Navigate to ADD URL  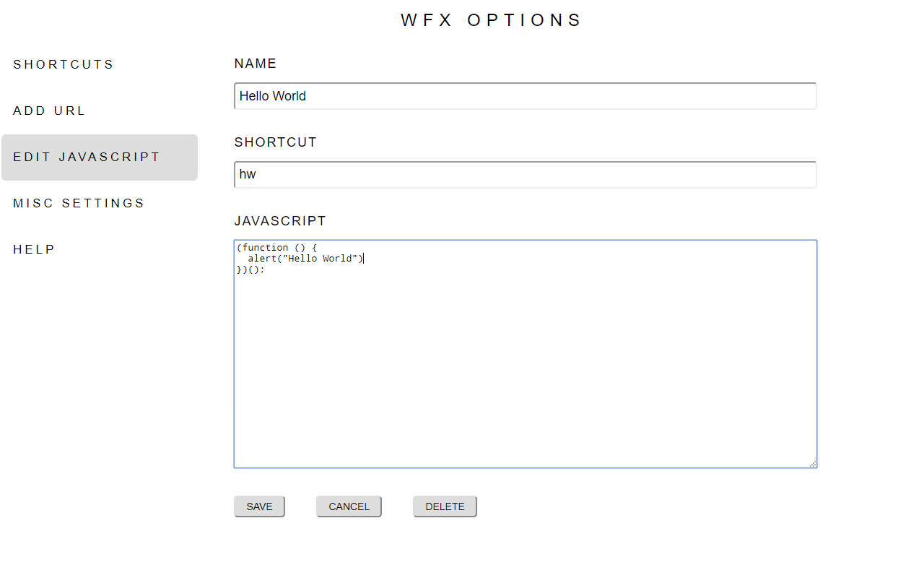point(49,111)
